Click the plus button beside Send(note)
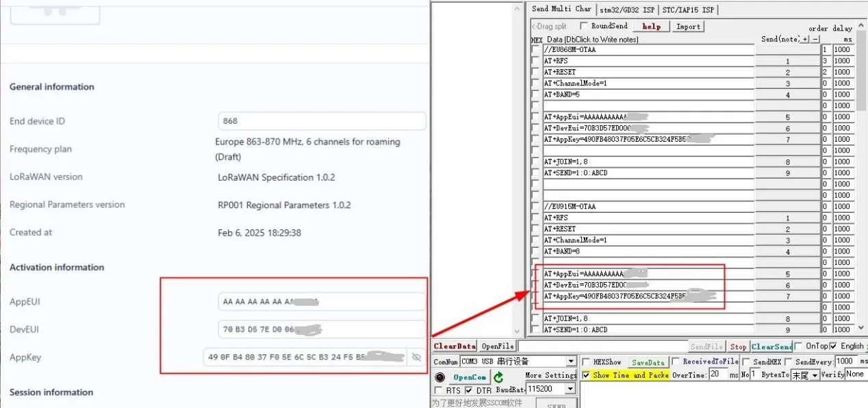The image size is (868, 408). coord(805,39)
